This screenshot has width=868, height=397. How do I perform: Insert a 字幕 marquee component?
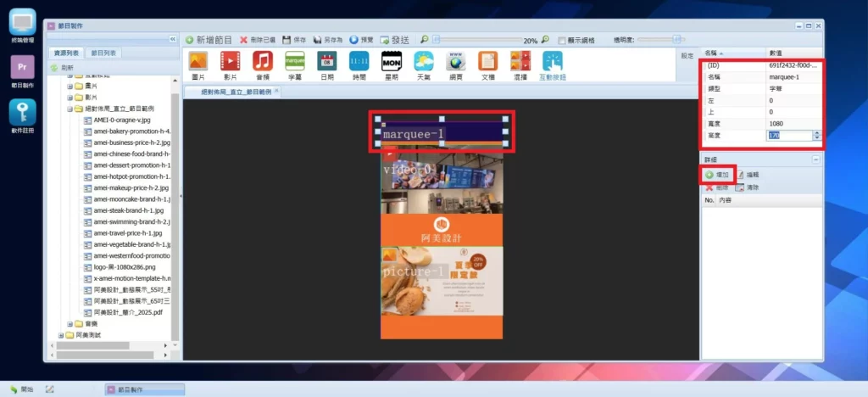coord(295,62)
